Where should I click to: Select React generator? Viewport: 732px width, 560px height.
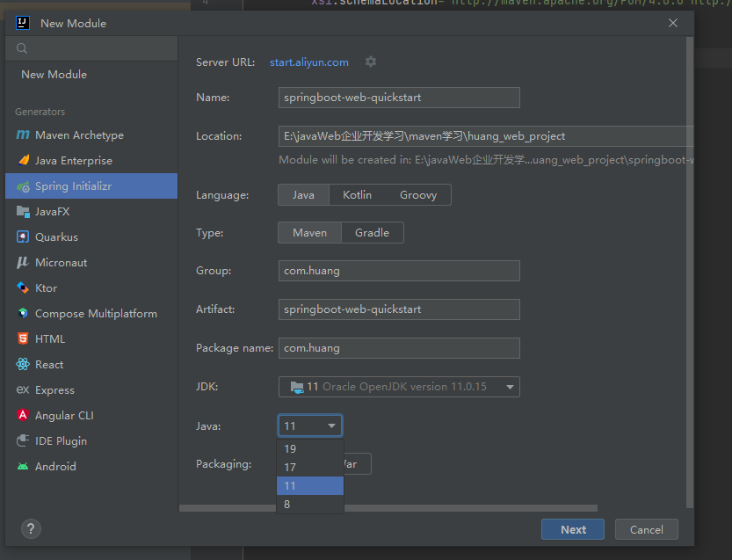click(x=91, y=364)
